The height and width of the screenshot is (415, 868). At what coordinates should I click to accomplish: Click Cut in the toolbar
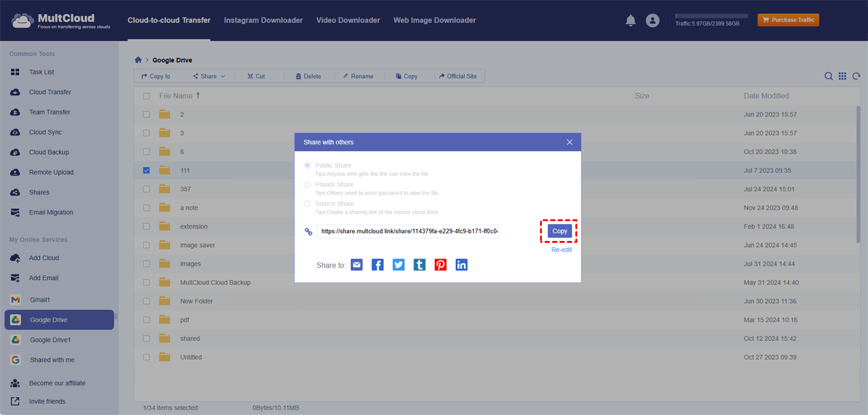tap(256, 76)
